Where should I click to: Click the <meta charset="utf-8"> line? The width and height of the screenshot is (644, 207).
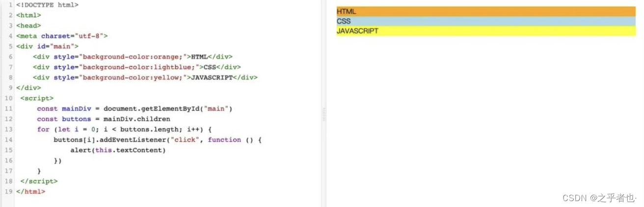tap(62, 36)
